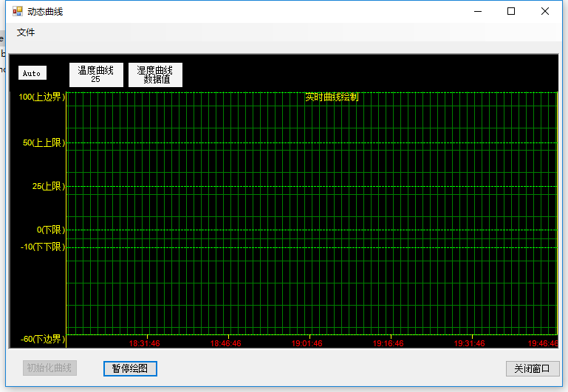
Task: Click the 19:31:46 time label
Action: pos(470,343)
